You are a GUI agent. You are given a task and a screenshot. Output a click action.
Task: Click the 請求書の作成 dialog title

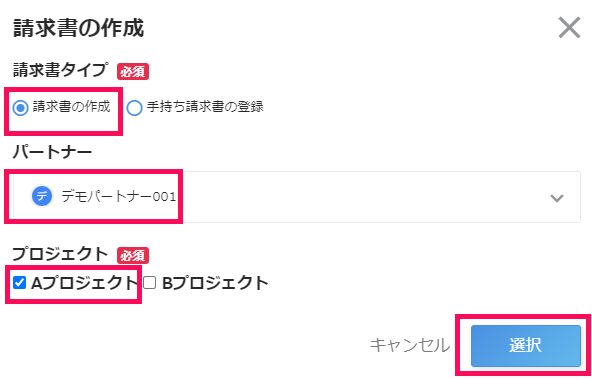coord(79,29)
